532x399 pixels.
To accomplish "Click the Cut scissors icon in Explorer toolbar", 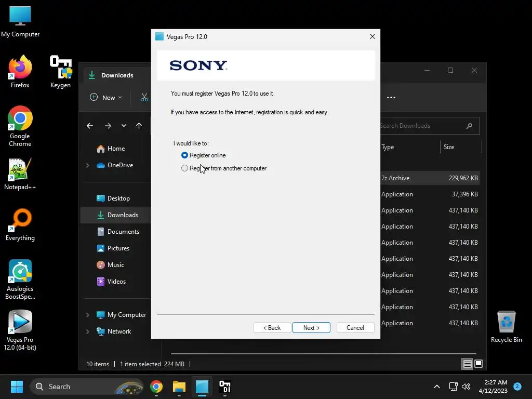I will click(x=144, y=97).
